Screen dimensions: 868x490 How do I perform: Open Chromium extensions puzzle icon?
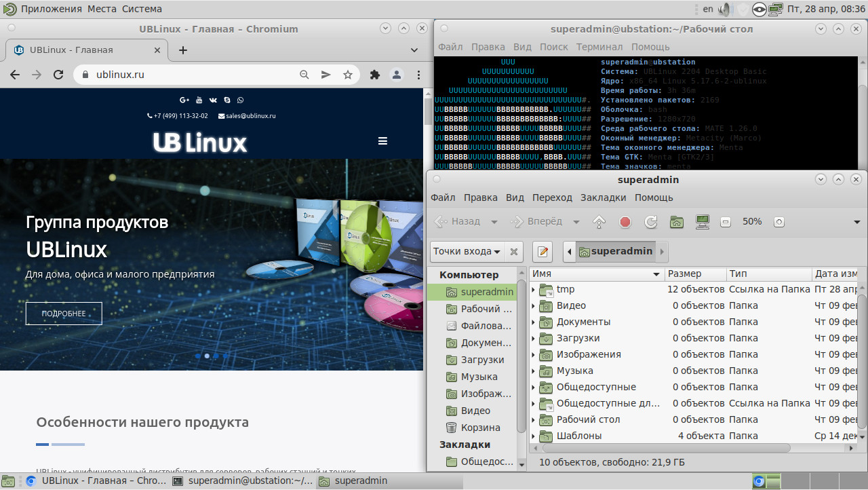tap(374, 75)
